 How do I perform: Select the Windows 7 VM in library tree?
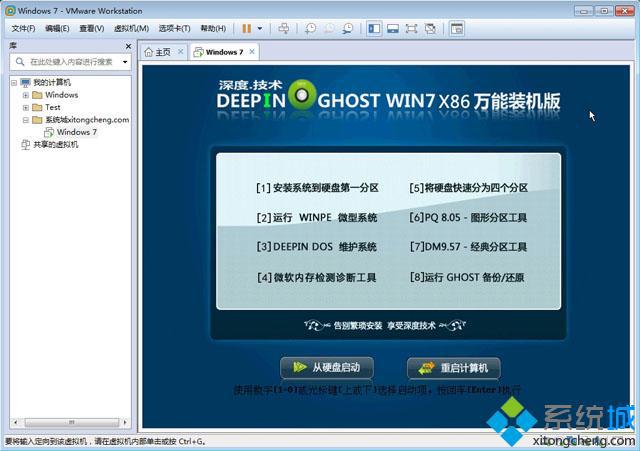pyautogui.click(x=77, y=132)
